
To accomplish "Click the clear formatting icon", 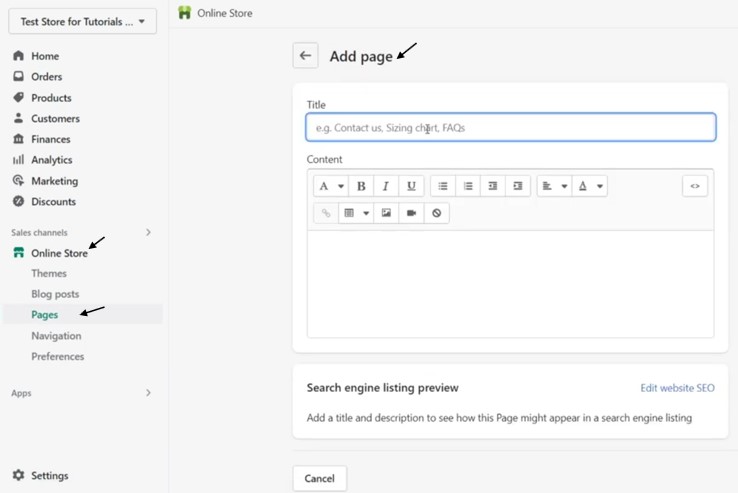I will pos(436,213).
